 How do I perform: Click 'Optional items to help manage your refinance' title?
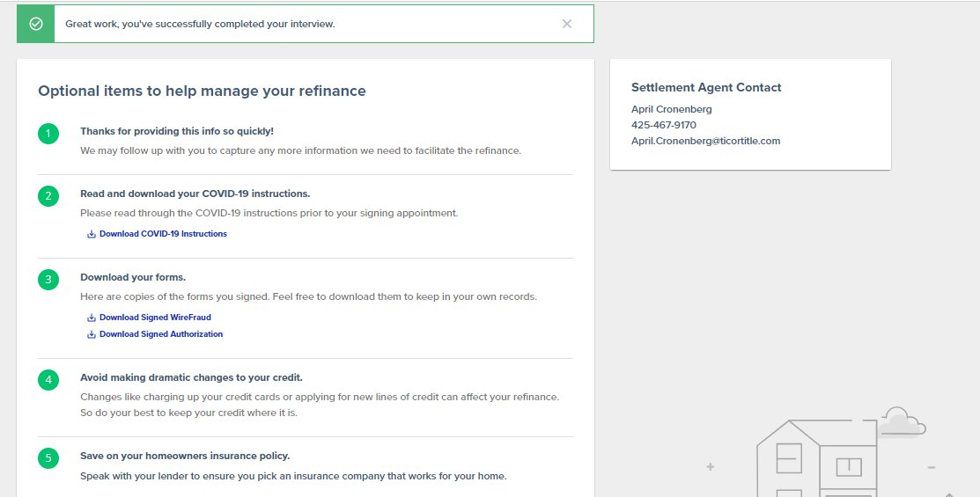point(202,91)
